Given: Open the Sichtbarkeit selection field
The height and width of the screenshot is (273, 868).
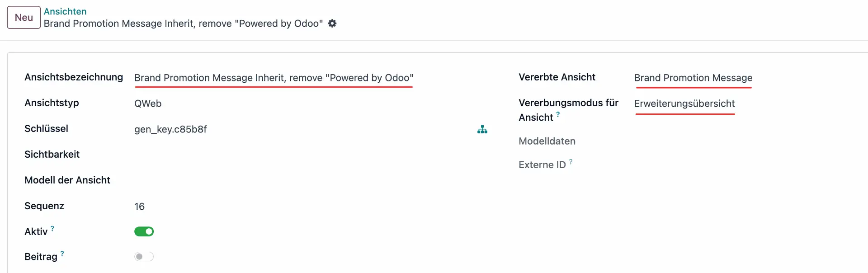Looking at the screenshot, I should click(x=181, y=154).
